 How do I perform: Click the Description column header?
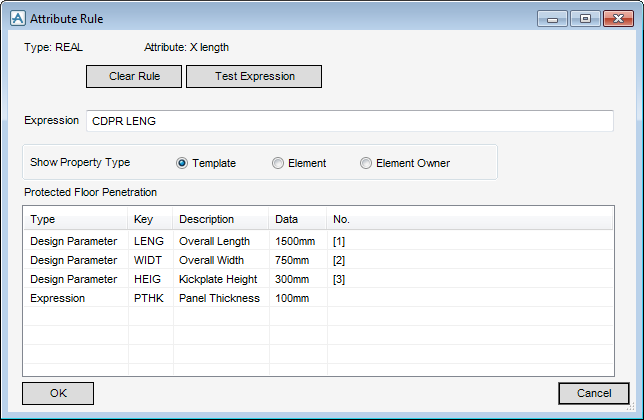click(220, 219)
